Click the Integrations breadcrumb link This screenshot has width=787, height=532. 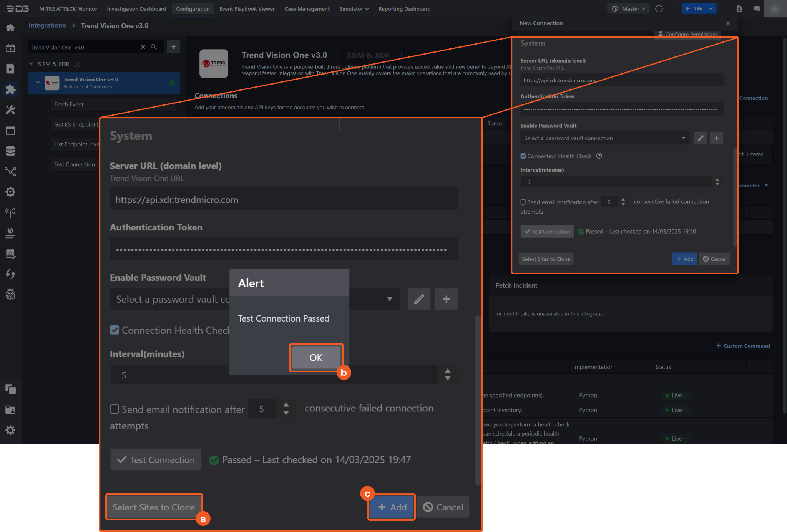tap(47, 25)
